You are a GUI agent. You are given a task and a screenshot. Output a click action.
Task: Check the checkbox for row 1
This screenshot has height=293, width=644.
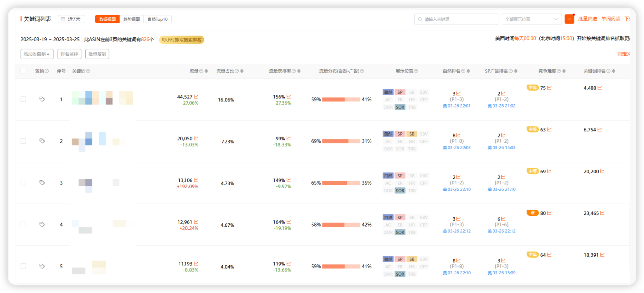tap(23, 99)
